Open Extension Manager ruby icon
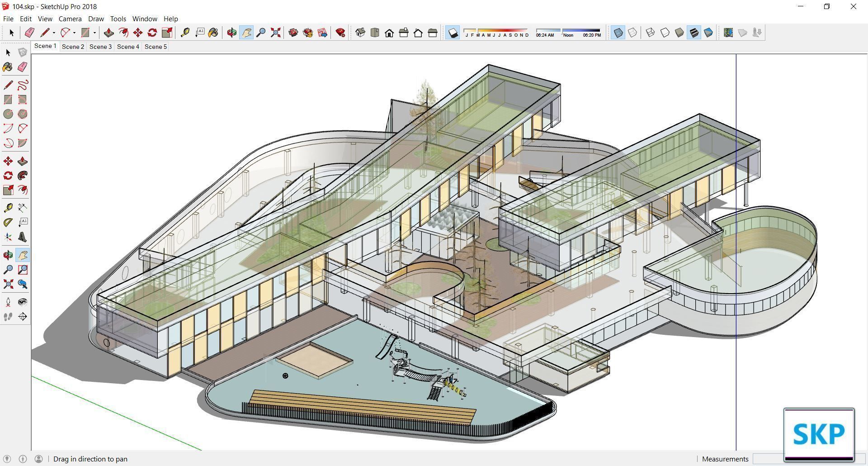This screenshot has height=466, width=868. click(340, 33)
